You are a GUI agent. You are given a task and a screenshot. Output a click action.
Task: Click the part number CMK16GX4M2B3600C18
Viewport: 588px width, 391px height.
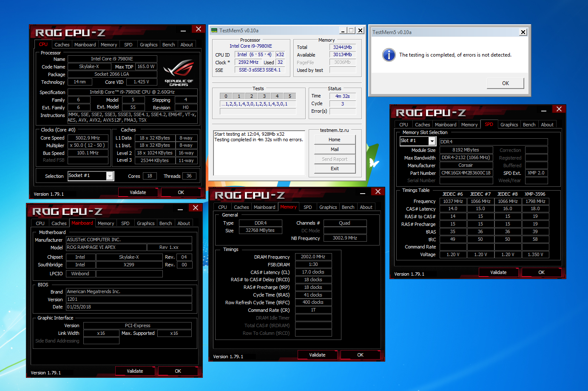(x=466, y=173)
